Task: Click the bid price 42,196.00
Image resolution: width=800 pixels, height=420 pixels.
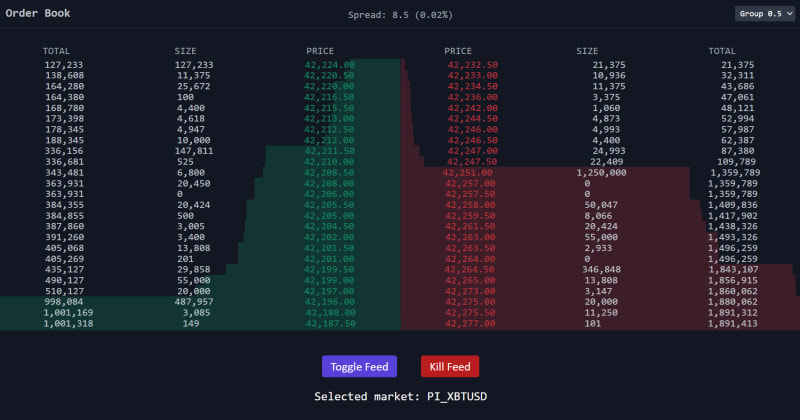Action: (329, 302)
